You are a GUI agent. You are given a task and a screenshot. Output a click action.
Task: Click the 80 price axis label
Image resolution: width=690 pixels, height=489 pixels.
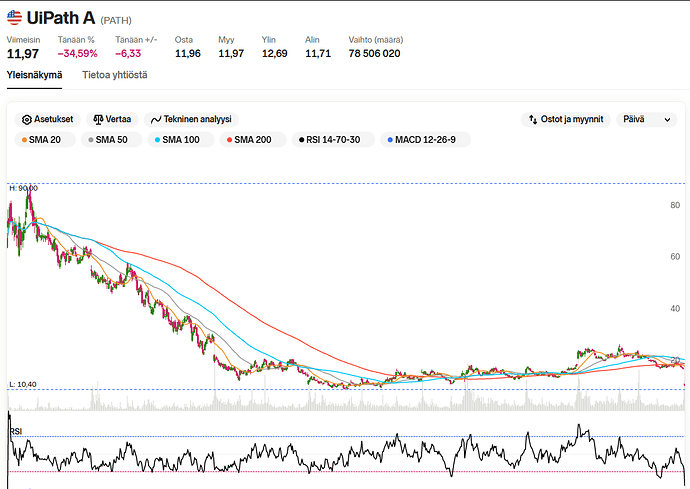[675, 205]
